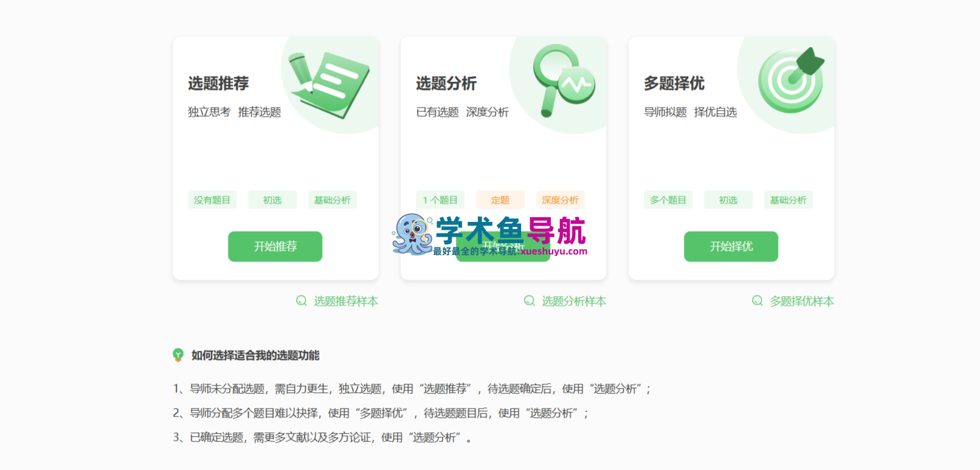This screenshot has width=980, height=470.
Task: Click the search icon beside 多题择优样本
Action: point(757,301)
